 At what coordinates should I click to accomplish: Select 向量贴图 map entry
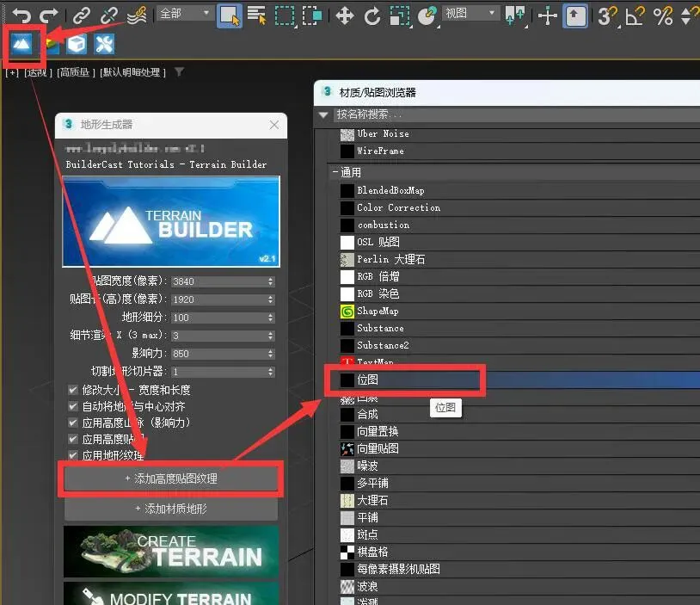click(x=518, y=448)
